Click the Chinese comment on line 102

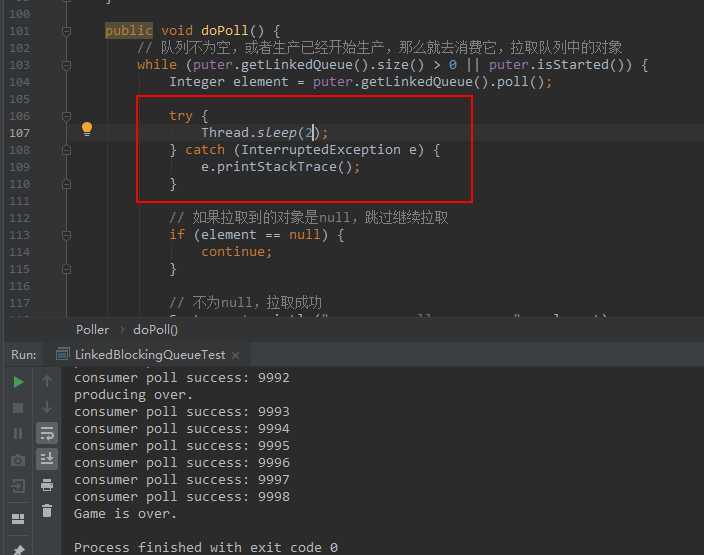coord(380,48)
